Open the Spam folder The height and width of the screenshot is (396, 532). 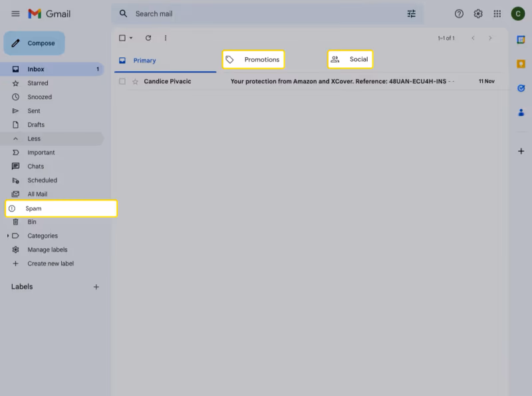coord(33,208)
